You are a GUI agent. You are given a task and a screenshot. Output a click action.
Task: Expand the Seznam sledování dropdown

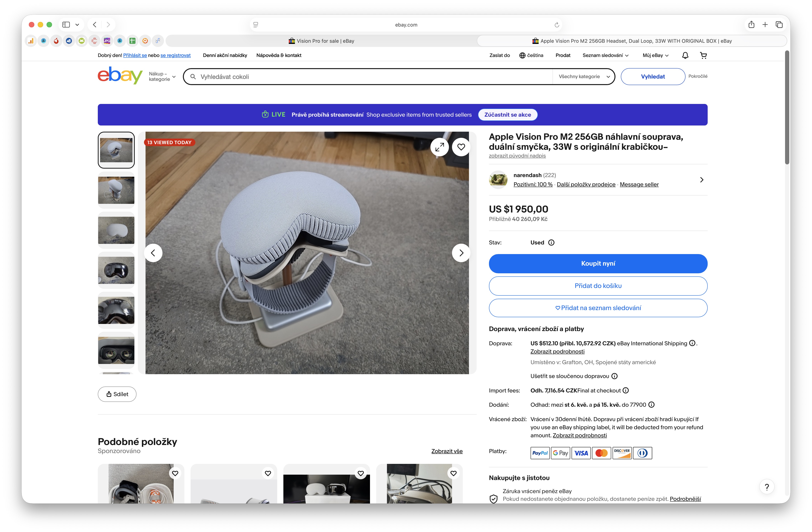(x=605, y=55)
